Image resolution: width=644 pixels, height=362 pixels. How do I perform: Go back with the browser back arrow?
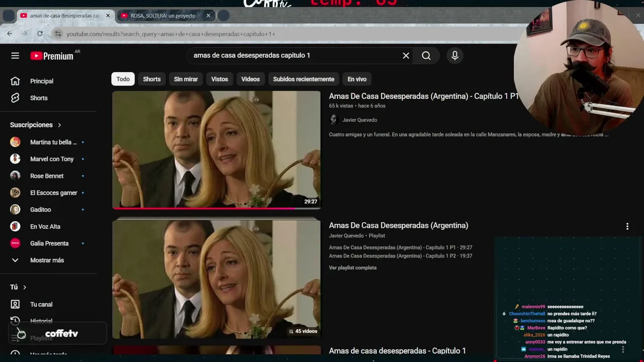[x=10, y=34]
